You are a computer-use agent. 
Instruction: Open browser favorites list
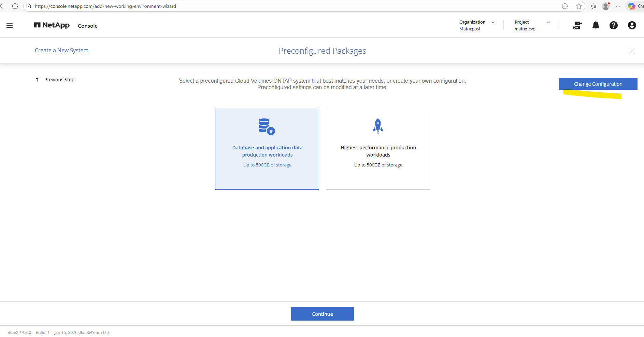point(593,6)
